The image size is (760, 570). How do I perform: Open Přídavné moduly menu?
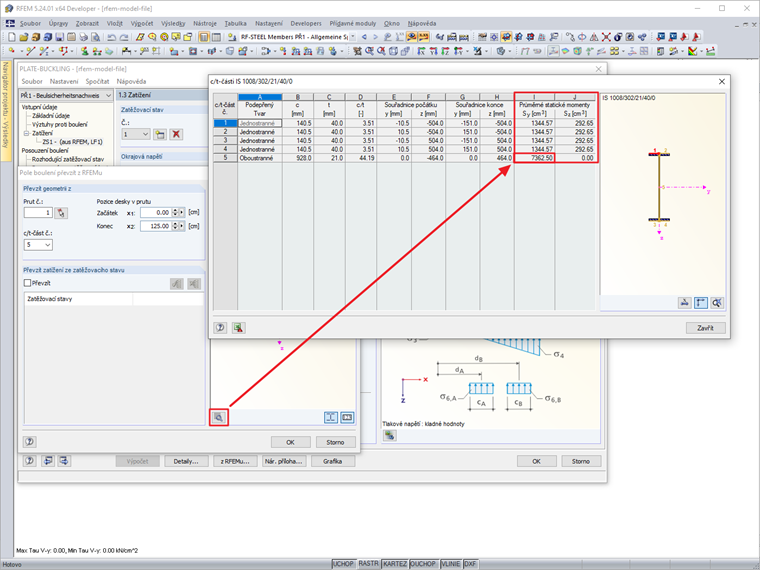(352, 23)
